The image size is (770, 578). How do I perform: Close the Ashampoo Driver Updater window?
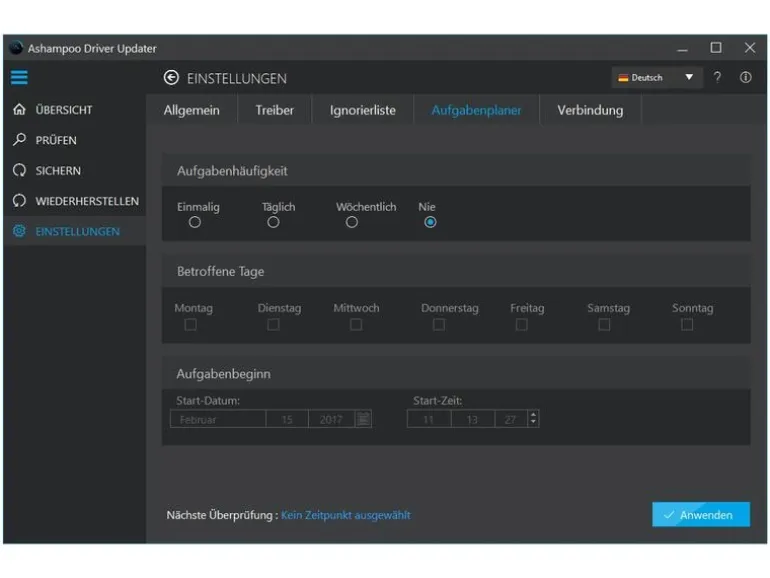[x=749, y=48]
